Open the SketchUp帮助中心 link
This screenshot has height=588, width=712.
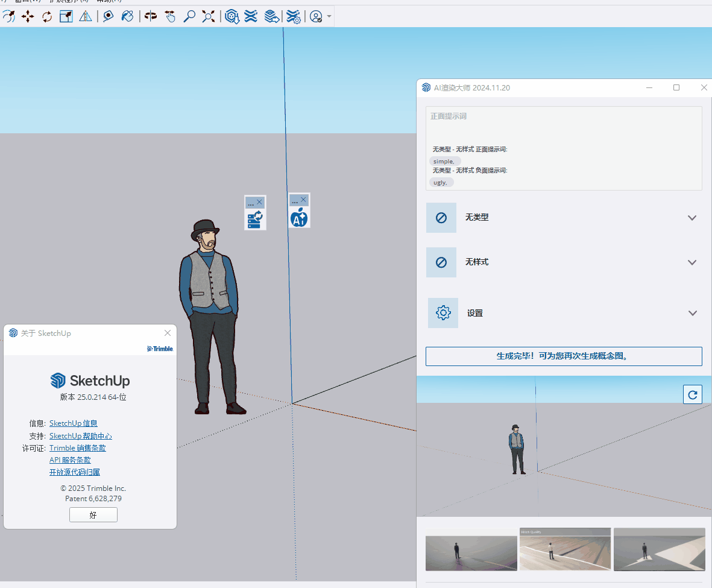(x=81, y=435)
